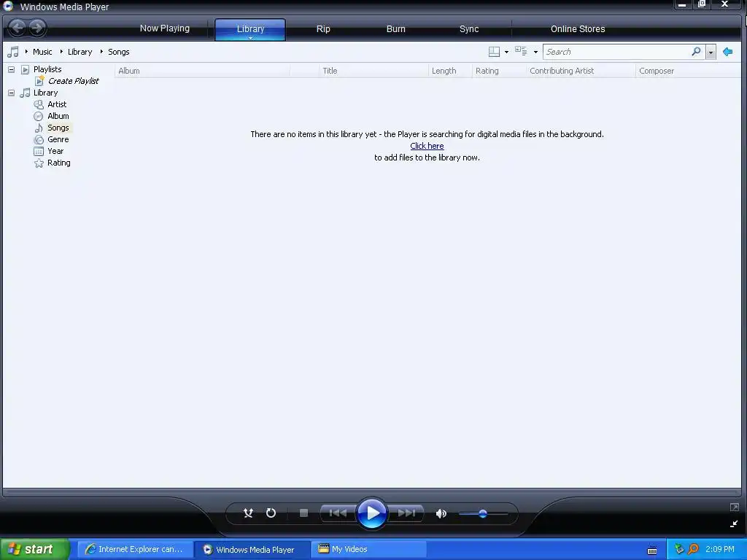Open the view options dropdown arrow
This screenshot has height=560, width=747.
click(x=535, y=52)
